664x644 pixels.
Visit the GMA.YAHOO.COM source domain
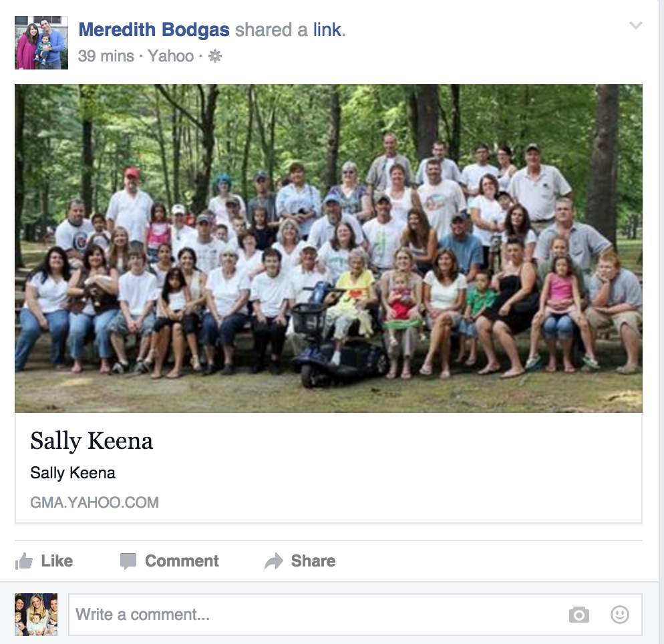click(x=94, y=502)
